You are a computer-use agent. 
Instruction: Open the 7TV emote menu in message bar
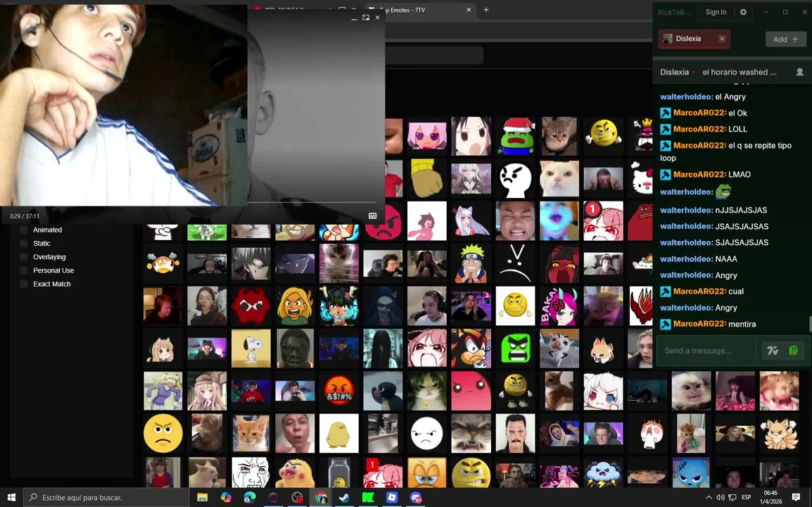(x=773, y=351)
